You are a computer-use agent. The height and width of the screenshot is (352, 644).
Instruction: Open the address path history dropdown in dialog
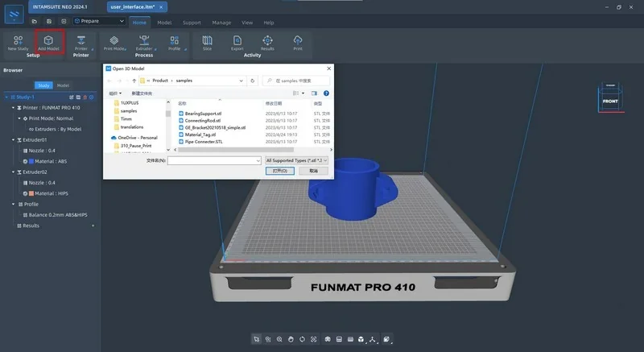(241, 81)
